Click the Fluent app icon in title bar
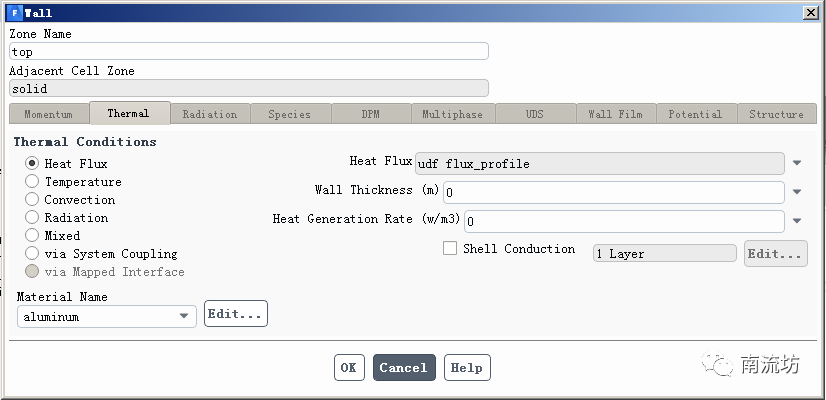Viewport: 826px width, 400px height. click(14, 12)
